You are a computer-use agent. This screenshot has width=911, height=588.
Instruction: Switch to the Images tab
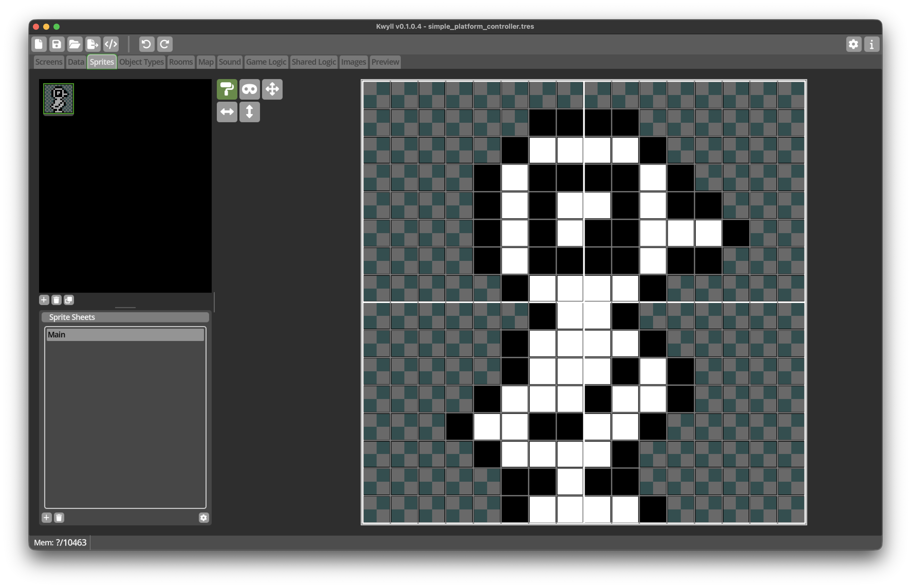pyautogui.click(x=353, y=62)
